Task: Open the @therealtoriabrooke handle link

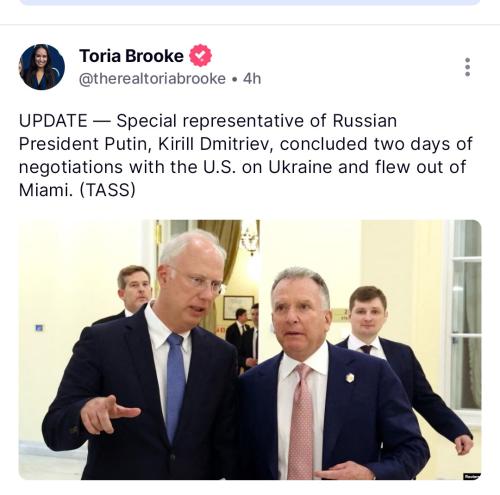Action: (x=152, y=79)
